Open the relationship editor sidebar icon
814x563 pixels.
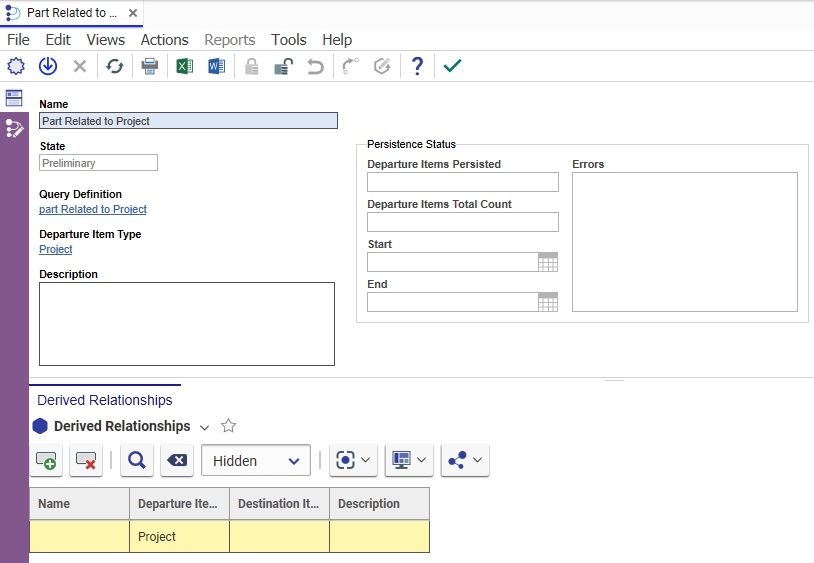coord(14,128)
